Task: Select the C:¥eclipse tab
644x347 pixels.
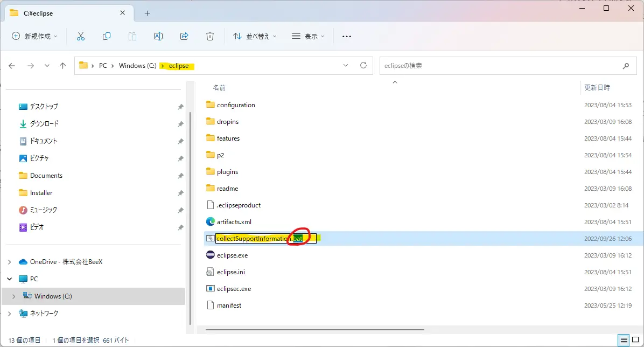Action: [x=68, y=13]
